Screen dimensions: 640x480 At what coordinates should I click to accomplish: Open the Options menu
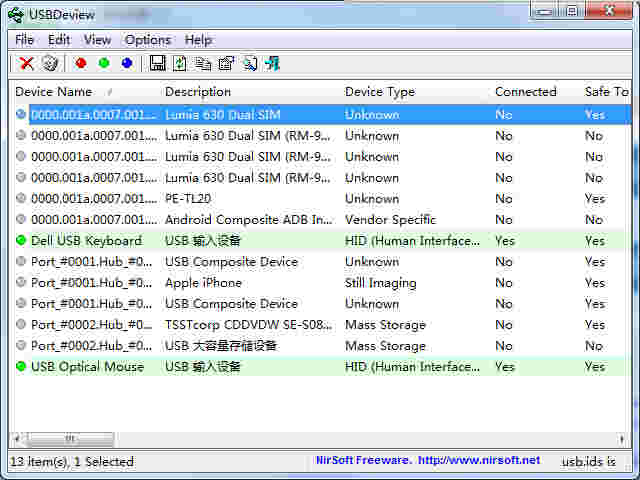(147, 40)
